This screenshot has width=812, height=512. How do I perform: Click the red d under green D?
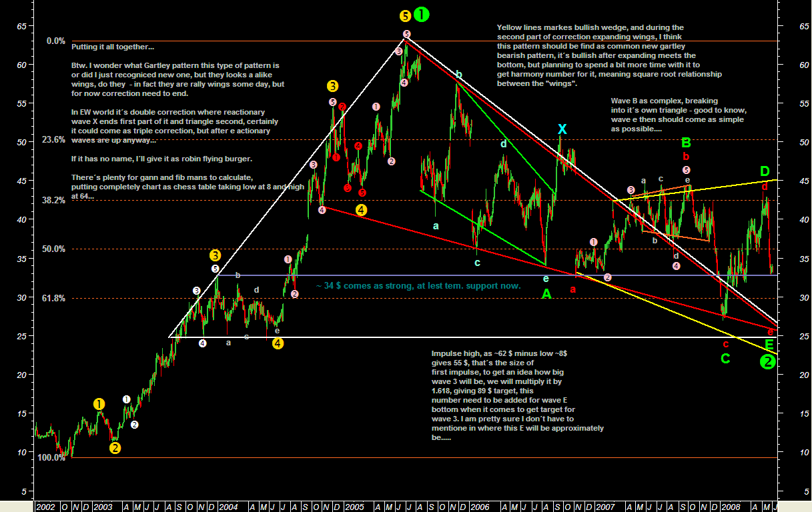click(765, 187)
